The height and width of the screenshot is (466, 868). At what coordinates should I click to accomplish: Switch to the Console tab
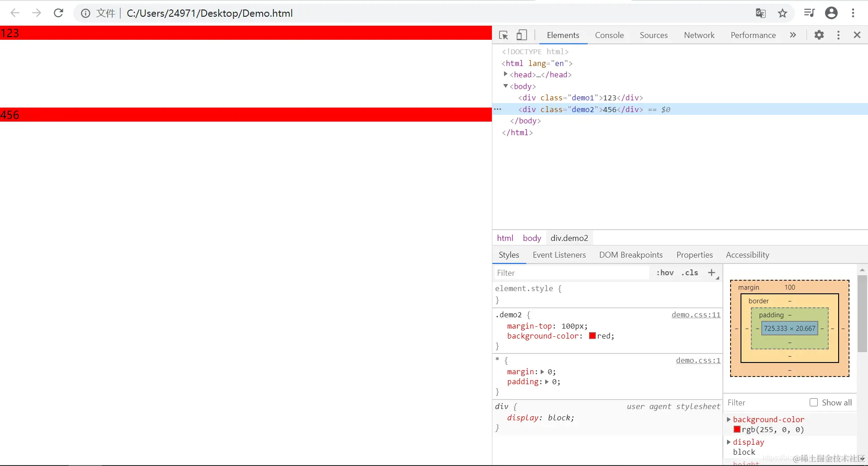[609, 35]
